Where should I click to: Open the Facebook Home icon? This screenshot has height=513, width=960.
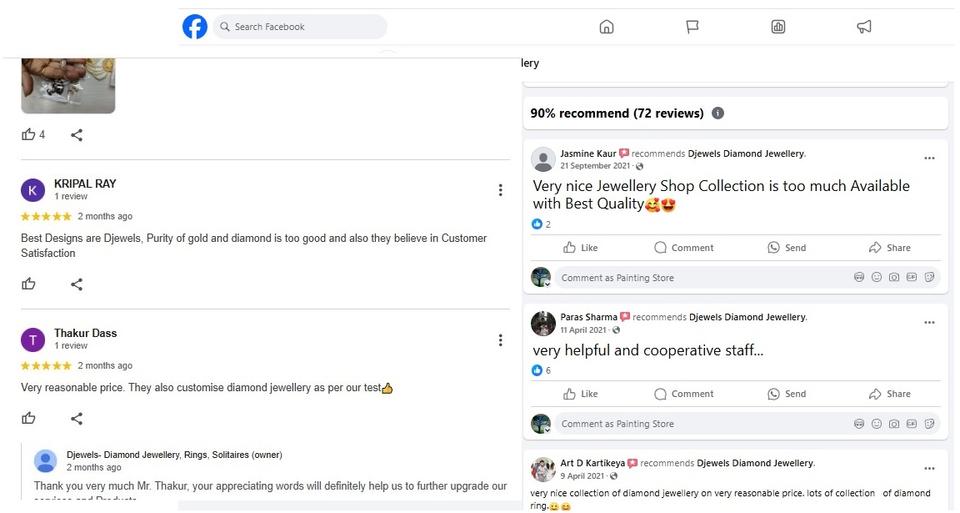606,27
